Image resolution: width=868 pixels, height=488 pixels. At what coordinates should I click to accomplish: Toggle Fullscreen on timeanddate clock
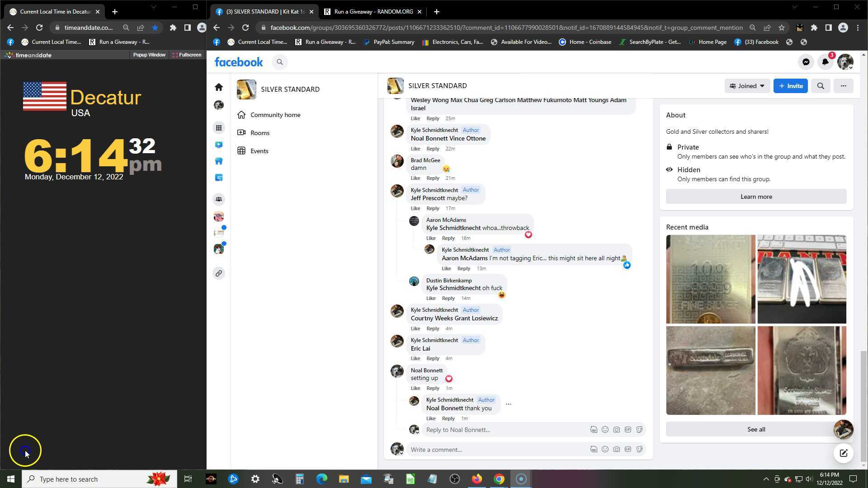(187, 55)
